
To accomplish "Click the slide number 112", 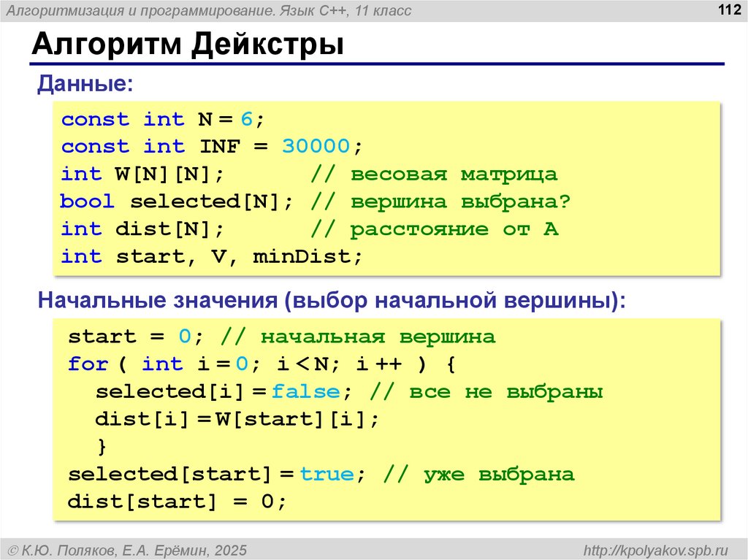I will tap(728, 10).
